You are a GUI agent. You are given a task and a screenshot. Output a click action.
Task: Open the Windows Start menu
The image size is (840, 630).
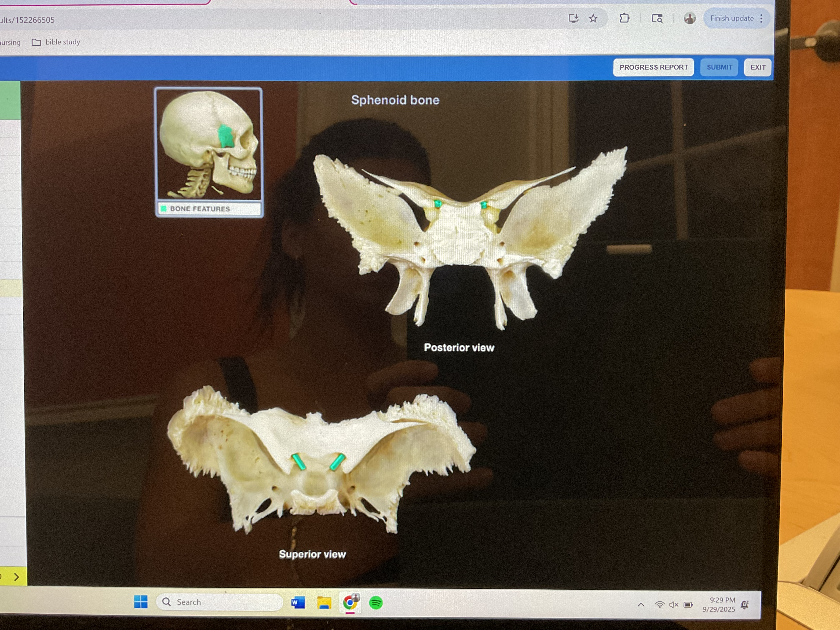141,602
